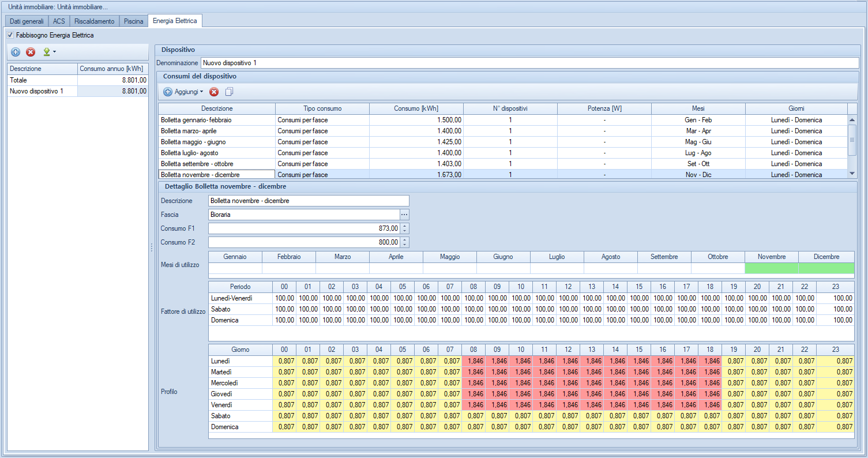Click the green import arrow icon
Screen dimensions: 868x458
[x=46, y=52]
